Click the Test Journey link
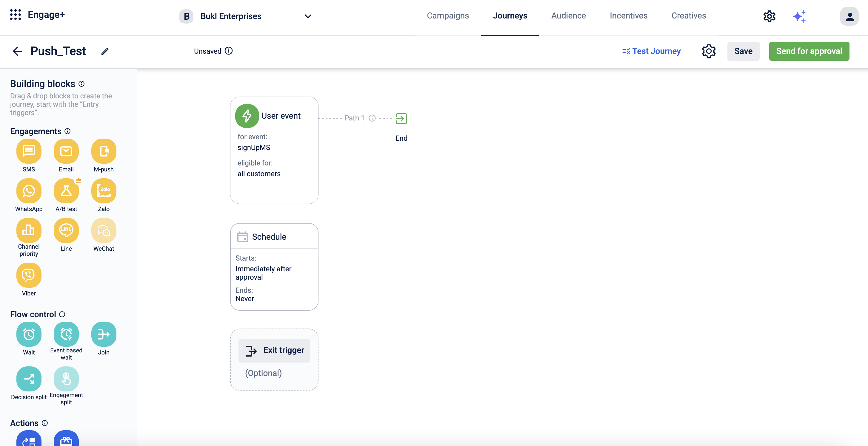This screenshot has width=868, height=446. pyautogui.click(x=651, y=51)
